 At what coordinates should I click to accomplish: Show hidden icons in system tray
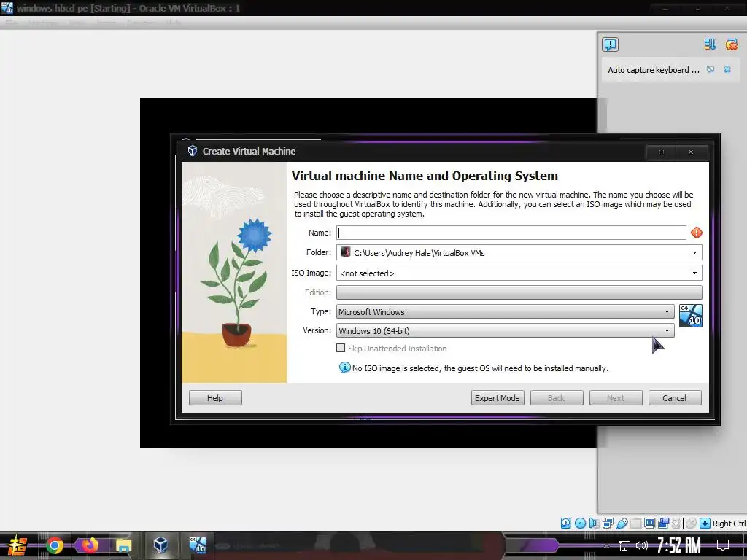(606, 545)
